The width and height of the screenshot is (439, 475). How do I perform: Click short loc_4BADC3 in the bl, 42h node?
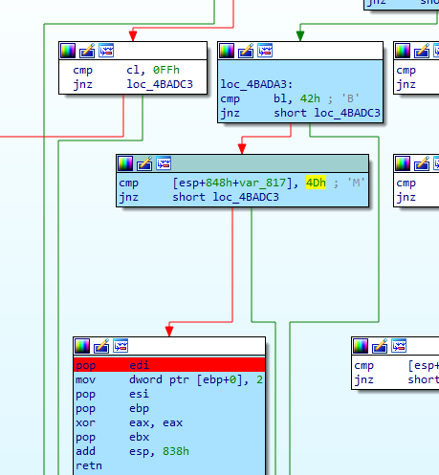coord(327,113)
